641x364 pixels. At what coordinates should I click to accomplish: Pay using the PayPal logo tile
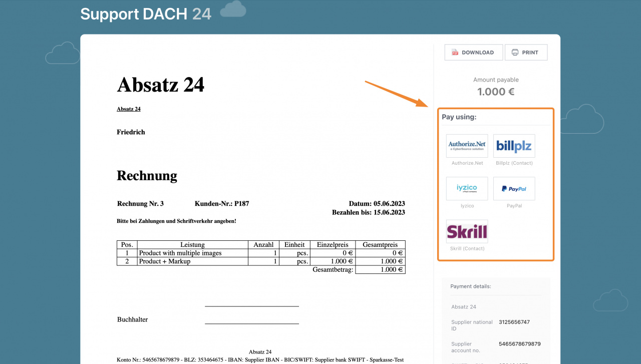514,188
